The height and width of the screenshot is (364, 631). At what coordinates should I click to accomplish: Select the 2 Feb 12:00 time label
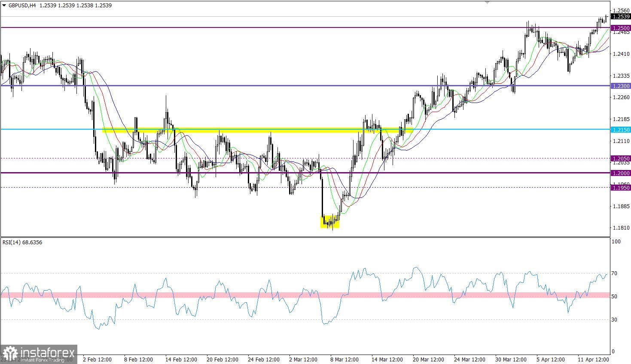pyautogui.click(x=97, y=360)
